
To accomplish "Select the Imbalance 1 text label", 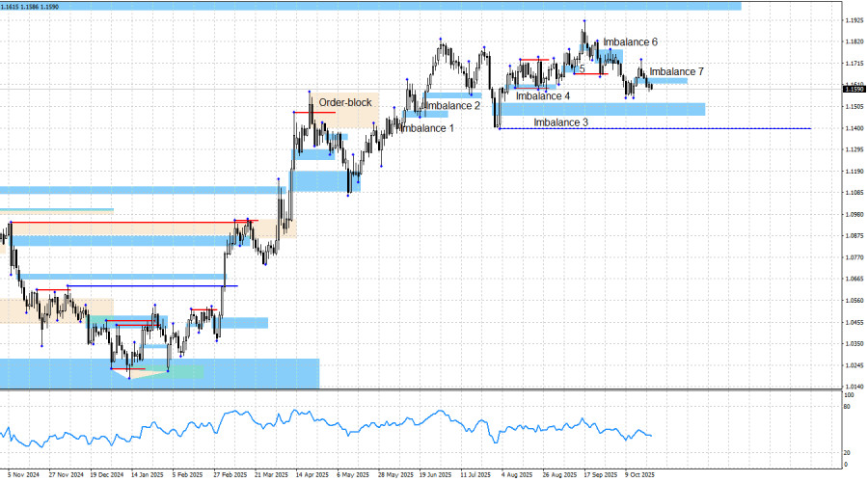I will pos(426,128).
